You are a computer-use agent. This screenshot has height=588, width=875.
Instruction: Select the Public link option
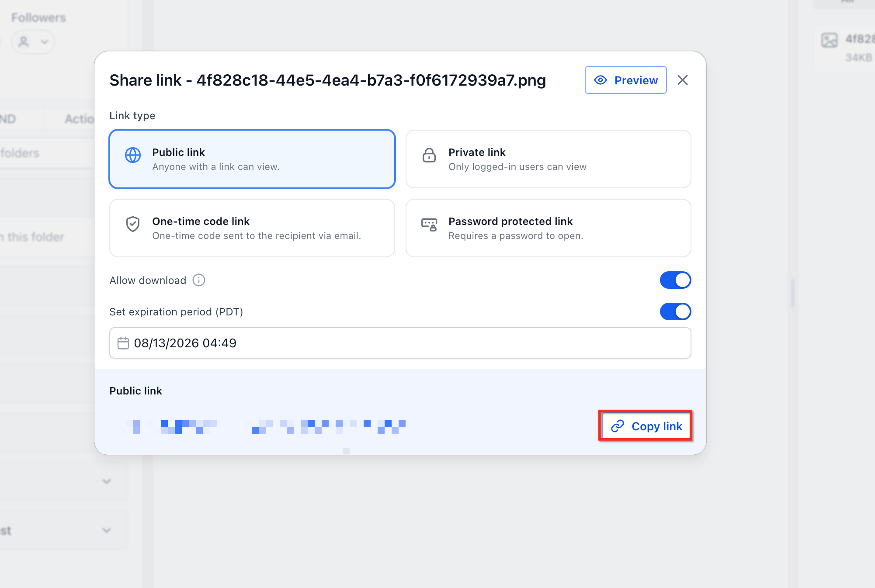(x=252, y=159)
